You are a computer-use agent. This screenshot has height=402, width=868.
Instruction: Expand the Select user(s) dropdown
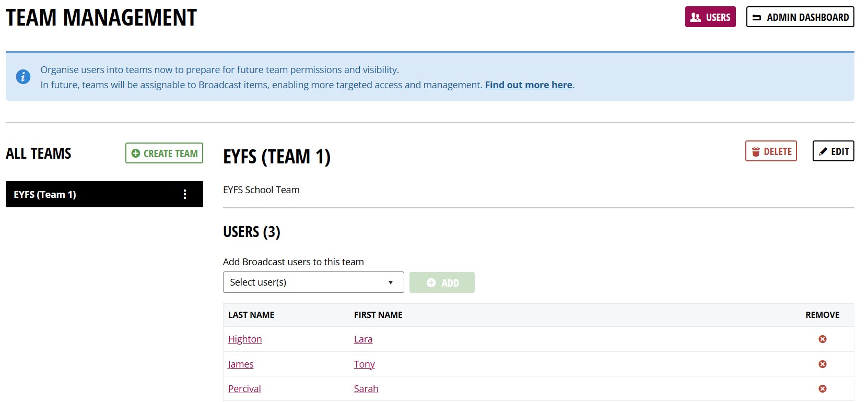(x=313, y=282)
